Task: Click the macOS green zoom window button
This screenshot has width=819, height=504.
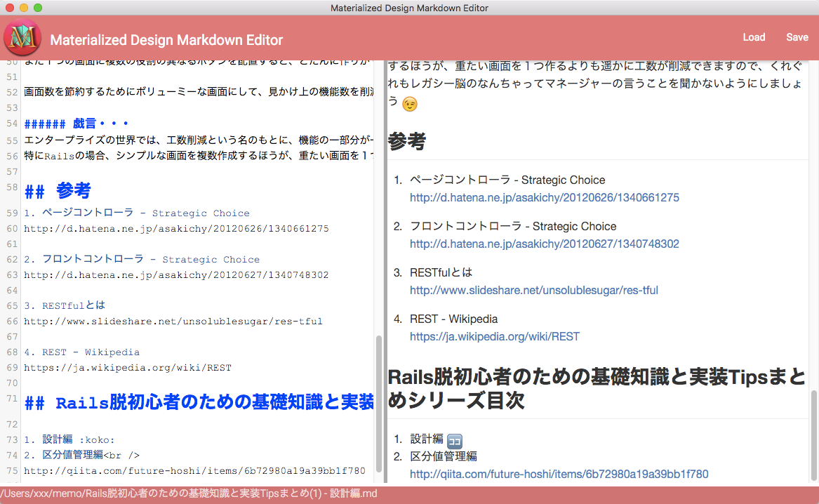Action: tap(38, 8)
